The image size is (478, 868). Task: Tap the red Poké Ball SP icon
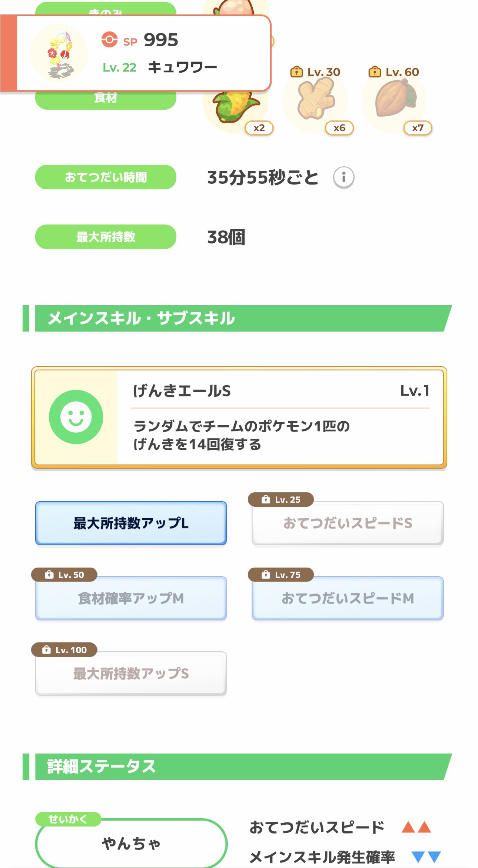109,40
